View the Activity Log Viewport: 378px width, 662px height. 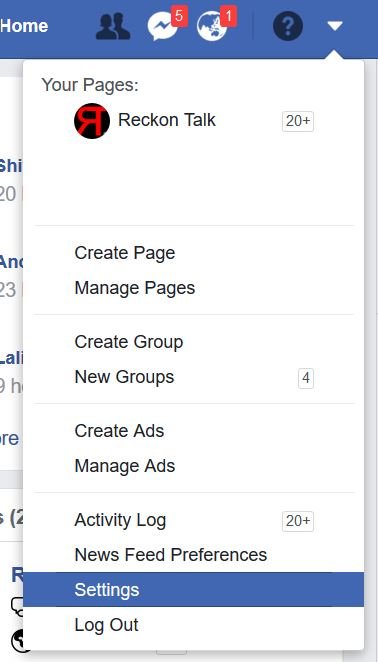(120, 521)
